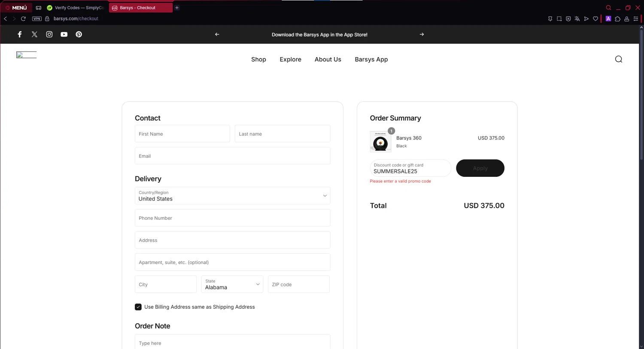Viewport: 644px width, 349px height.
Task: Switch to Verify Codes SimplyCodes tab
Action: [75, 8]
